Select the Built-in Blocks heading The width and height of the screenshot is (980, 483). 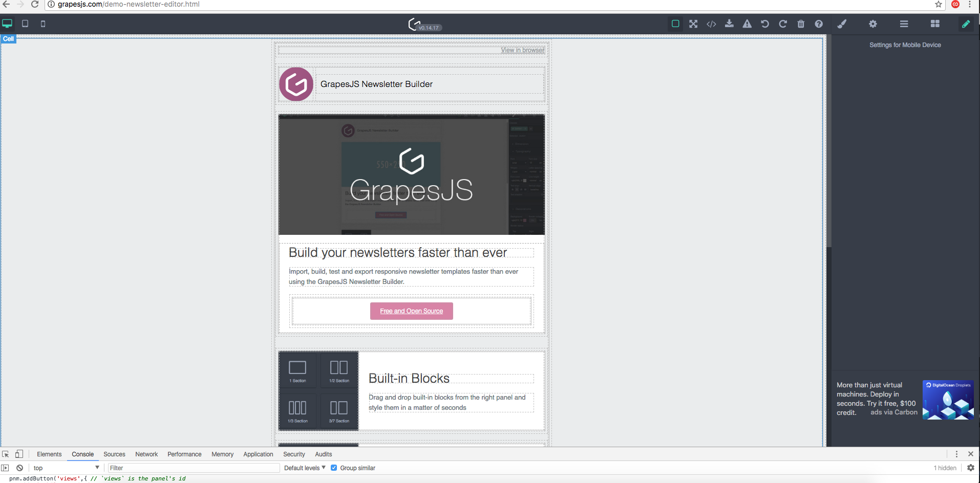point(409,378)
